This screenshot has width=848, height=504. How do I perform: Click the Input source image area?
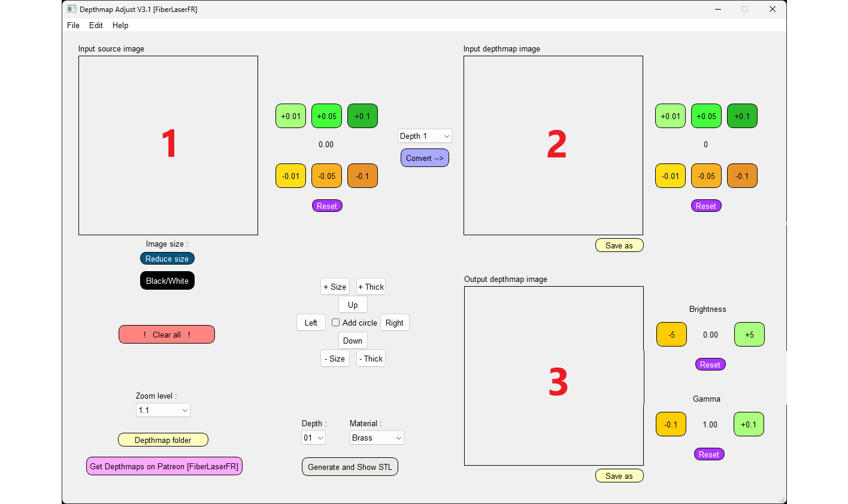click(168, 145)
